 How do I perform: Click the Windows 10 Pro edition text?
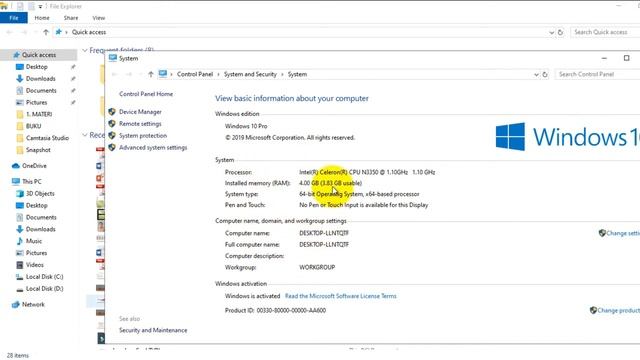pos(246,126)
